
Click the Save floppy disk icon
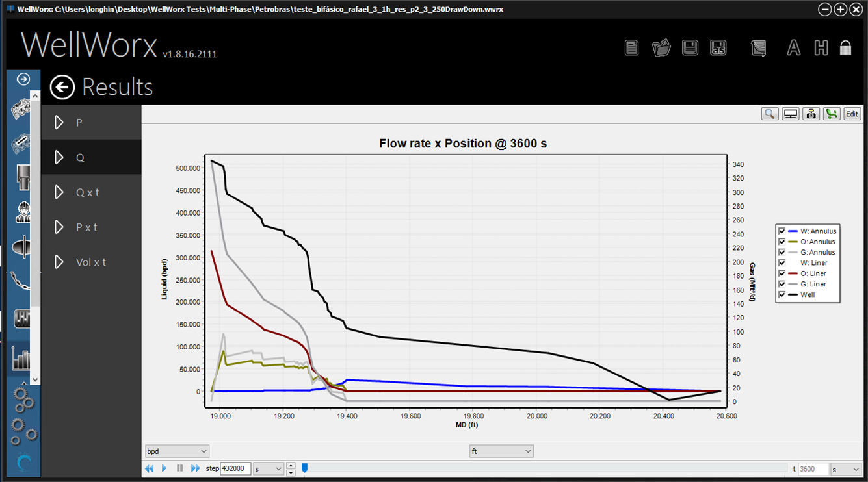point(690,47)
